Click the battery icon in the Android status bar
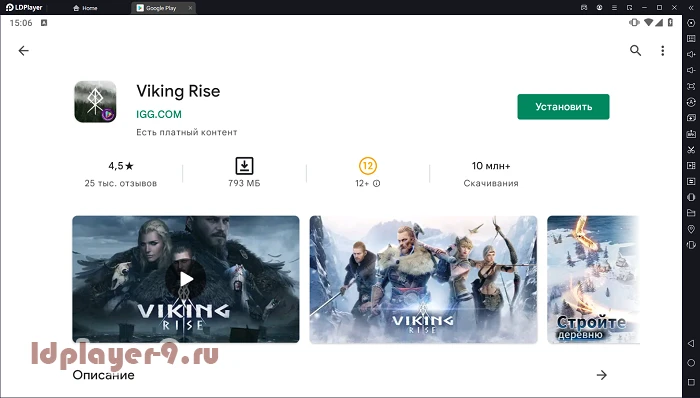 (671, 22)
